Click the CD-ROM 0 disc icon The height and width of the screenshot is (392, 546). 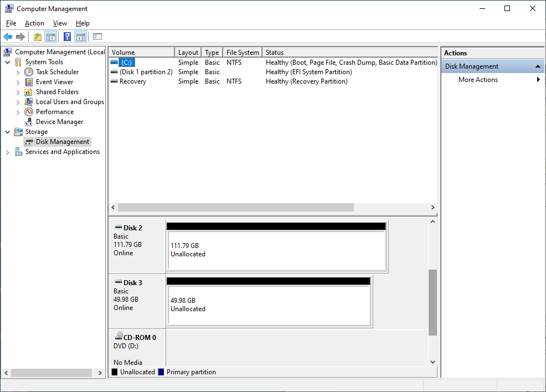(119, 336)
